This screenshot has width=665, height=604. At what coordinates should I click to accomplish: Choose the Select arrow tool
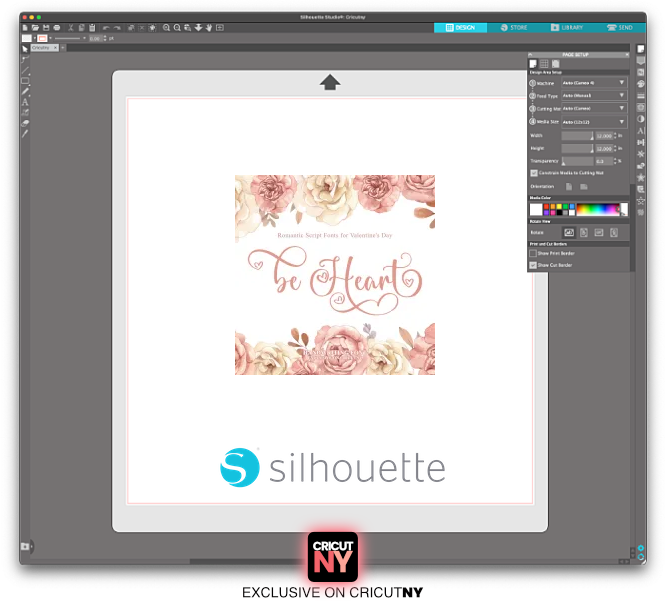click(25, 49)
